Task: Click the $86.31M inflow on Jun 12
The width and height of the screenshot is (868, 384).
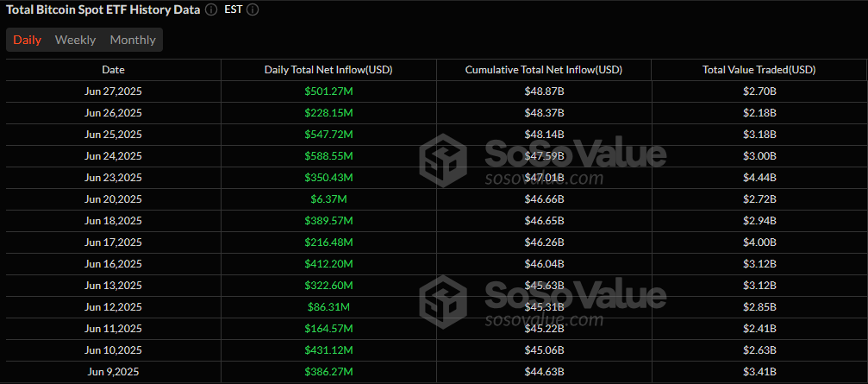Action: pyautogui.click(x=328, y=307)
